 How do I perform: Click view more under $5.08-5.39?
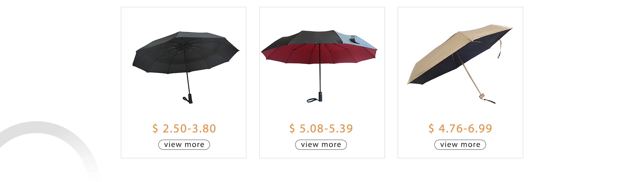(321, 145)
